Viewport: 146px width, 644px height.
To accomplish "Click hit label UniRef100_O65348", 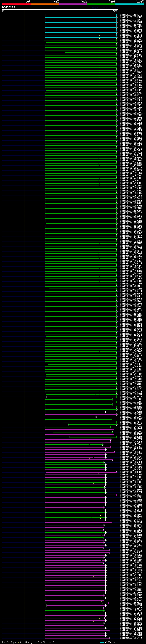I will tap(131, 103).
